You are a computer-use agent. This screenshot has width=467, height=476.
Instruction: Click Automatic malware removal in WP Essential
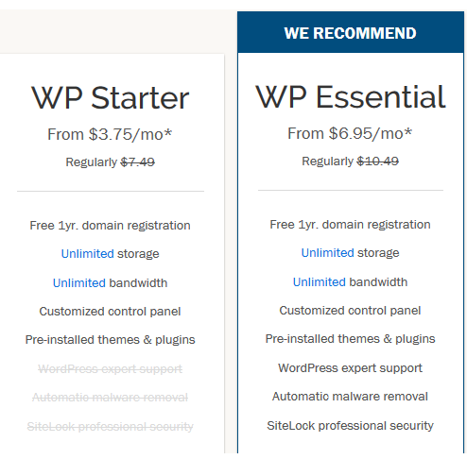tap(350, 397)
